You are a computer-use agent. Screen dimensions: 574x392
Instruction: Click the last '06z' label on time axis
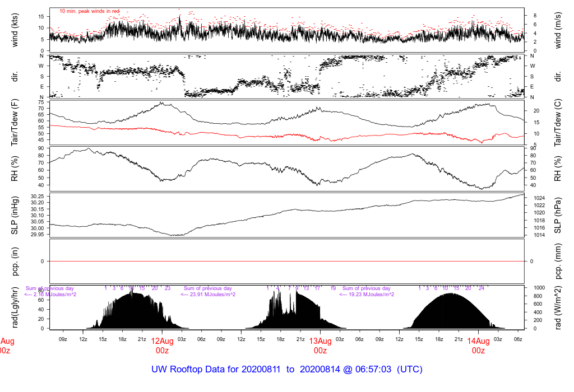[518, 339]
